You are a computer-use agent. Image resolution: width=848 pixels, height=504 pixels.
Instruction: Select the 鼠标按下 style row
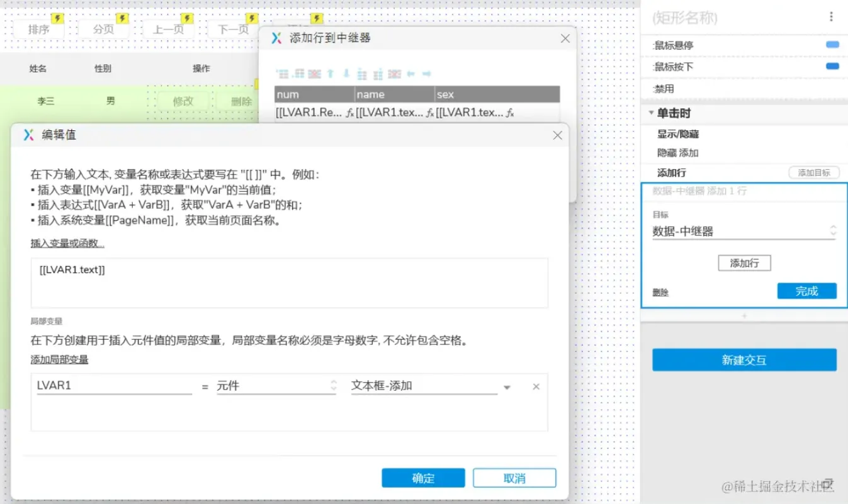pos(744,67)
